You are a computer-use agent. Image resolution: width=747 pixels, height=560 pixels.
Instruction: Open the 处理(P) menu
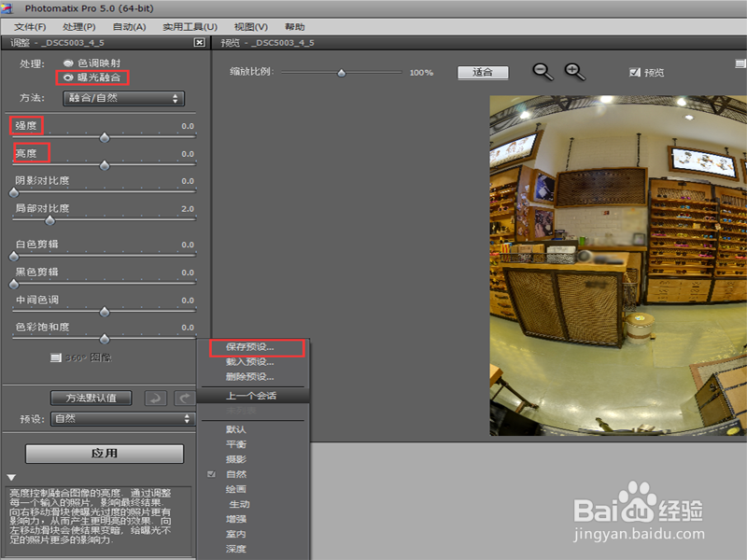point(79,27)
